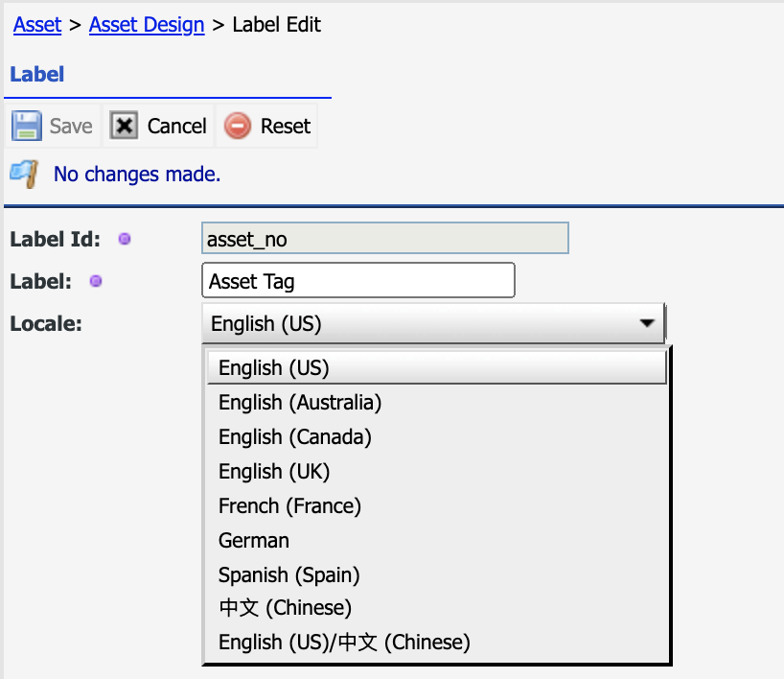Click the flag icon beside No changes made

tap(24, 174)
